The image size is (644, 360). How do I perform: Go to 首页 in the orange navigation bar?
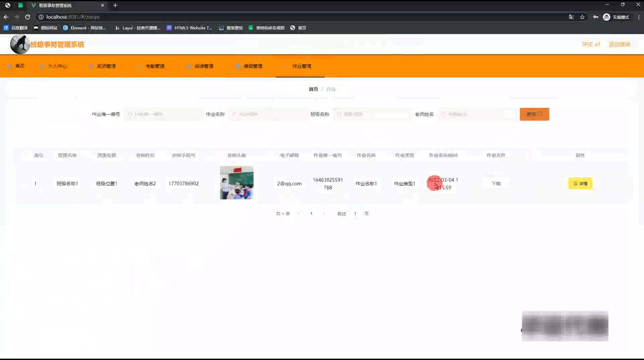pos(16,66)
